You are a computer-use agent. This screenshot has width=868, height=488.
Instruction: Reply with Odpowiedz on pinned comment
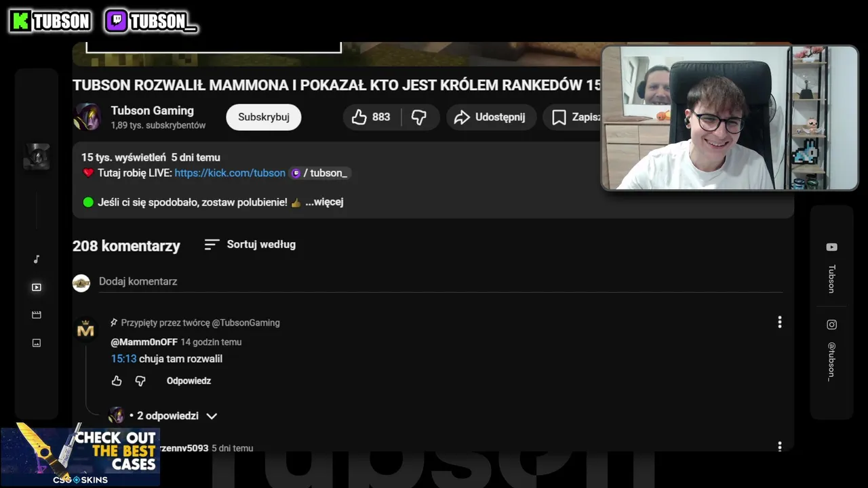(189, 381)
